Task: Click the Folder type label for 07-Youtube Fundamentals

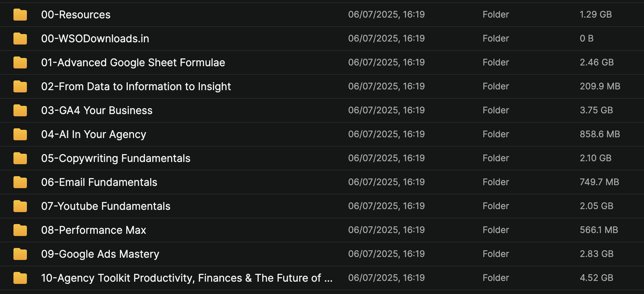Action: click(x=496, y=206)
